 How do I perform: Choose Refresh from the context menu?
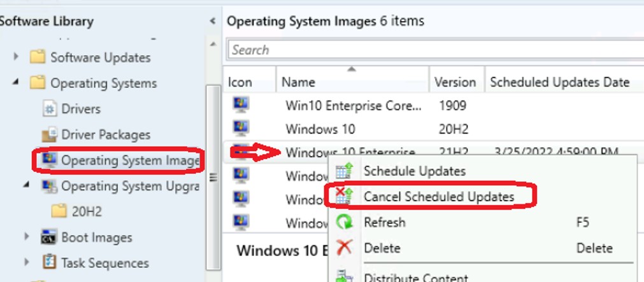pyautogui.click(x=385, y=222)
